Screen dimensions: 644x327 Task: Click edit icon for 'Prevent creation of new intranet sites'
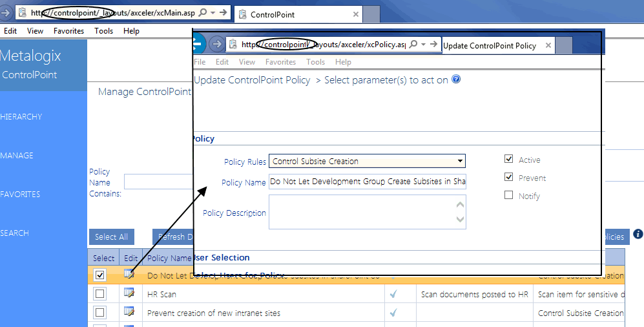click(x=129, y=311)
